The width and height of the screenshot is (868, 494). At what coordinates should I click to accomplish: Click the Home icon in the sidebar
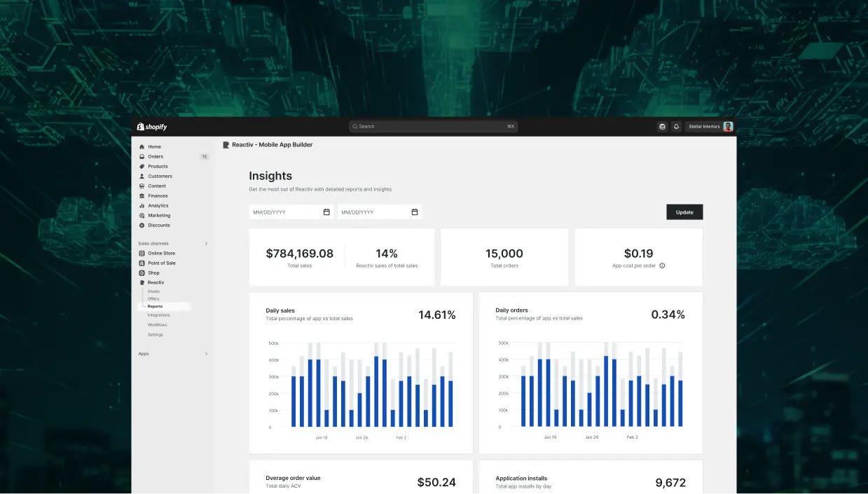[142, 147]
